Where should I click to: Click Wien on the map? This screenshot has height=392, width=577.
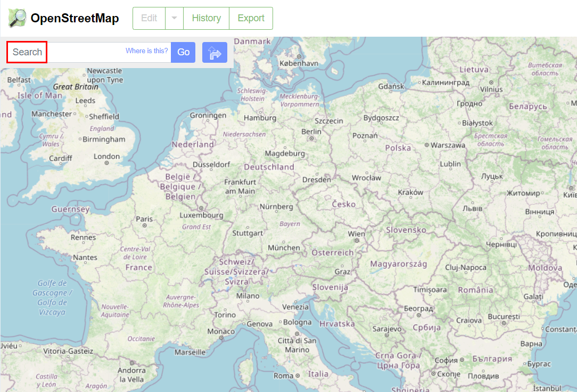point(356,233)
